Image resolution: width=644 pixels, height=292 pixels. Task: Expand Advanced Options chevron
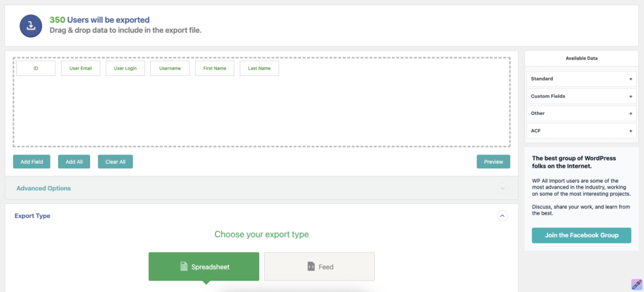pyautogui.click(x=502, y=188)
